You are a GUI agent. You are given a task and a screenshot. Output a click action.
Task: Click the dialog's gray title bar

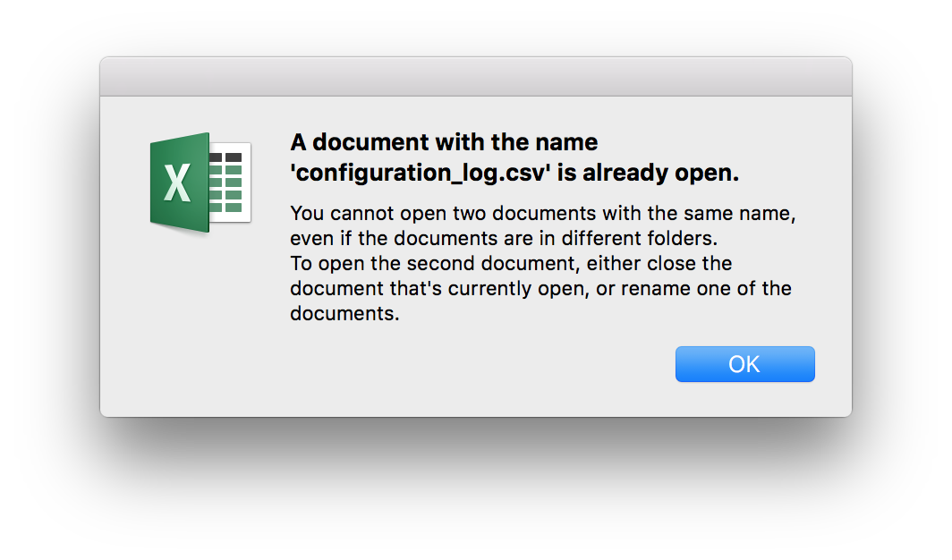475,77
